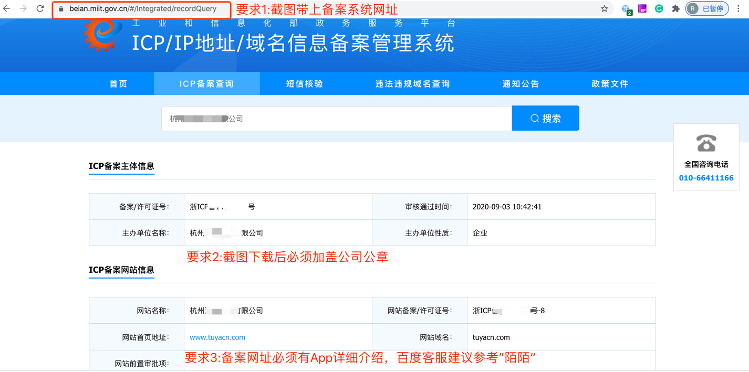Click the browser forward arrow
The width and height of the screenshot is (749, 372).
[23, 9]
